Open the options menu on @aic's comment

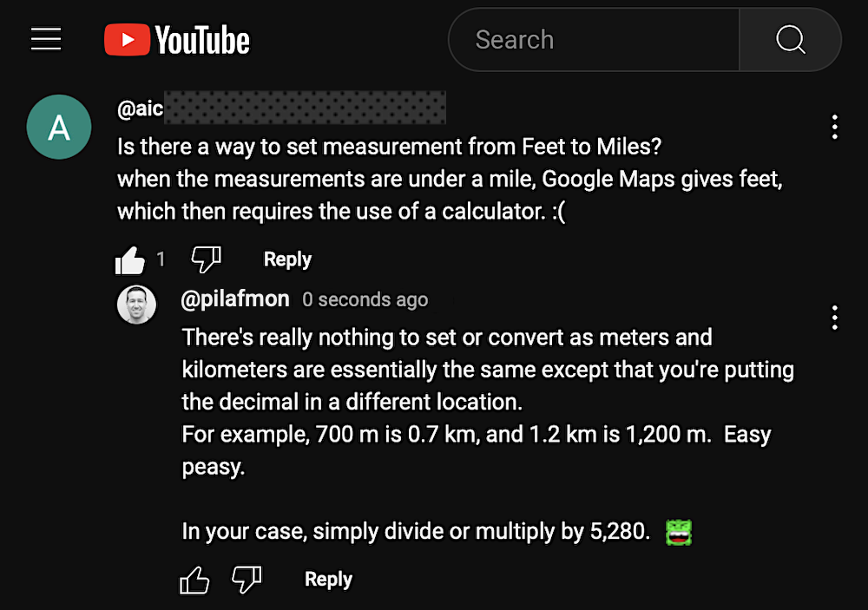[x=834, y=127]
